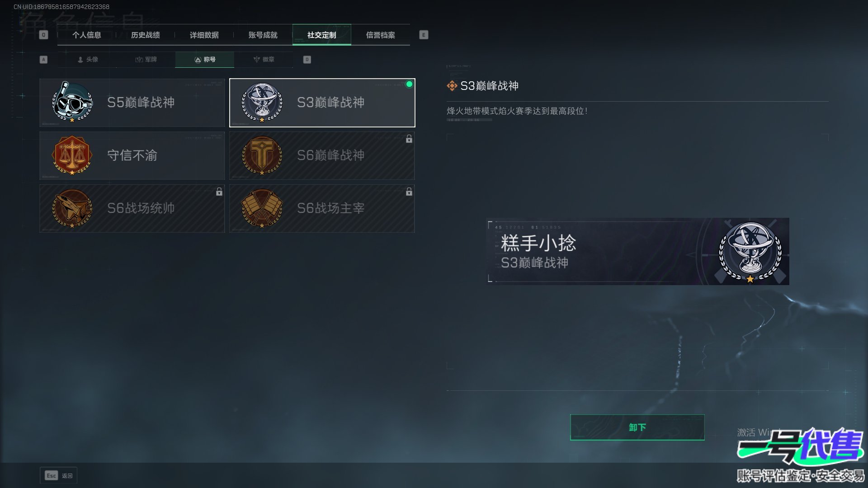Viewport: 868px width, 488px height.
Task: Open the 信誉档案 tab
Action: tap(381, 35)
